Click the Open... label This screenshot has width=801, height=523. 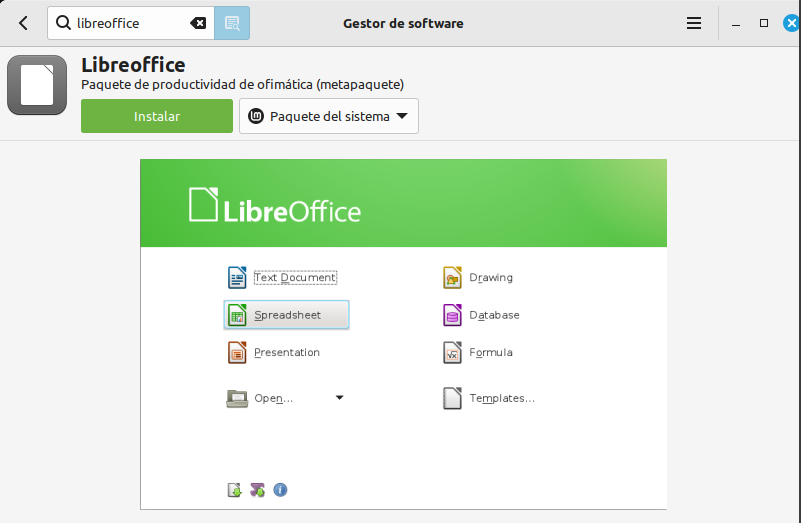pos(274,398)
